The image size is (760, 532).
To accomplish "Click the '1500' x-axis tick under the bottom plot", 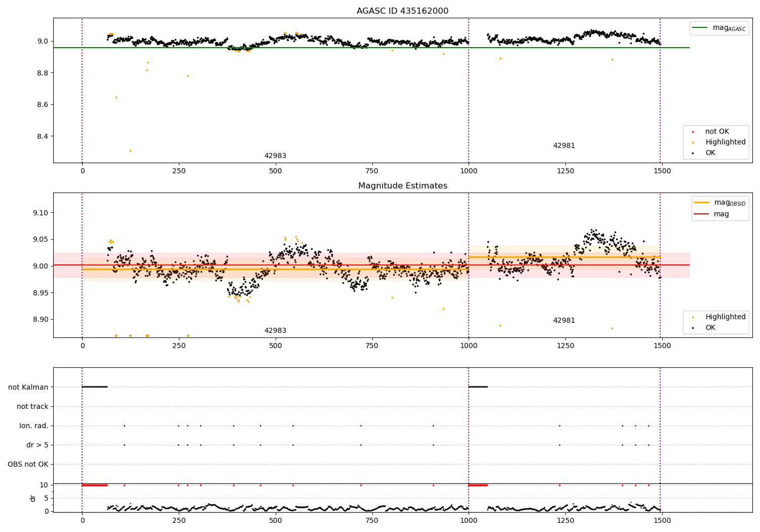I will (x=662, y=521).
